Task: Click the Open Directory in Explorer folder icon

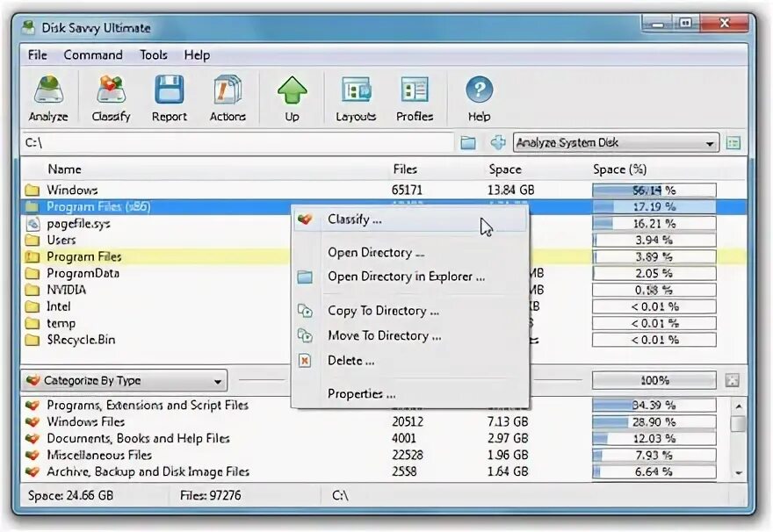Action: (305, 277)
